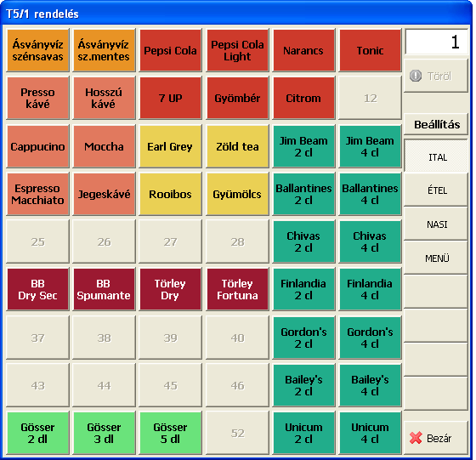Click the quantity field showing 1
476x460 pixels.
click(437, 42)
